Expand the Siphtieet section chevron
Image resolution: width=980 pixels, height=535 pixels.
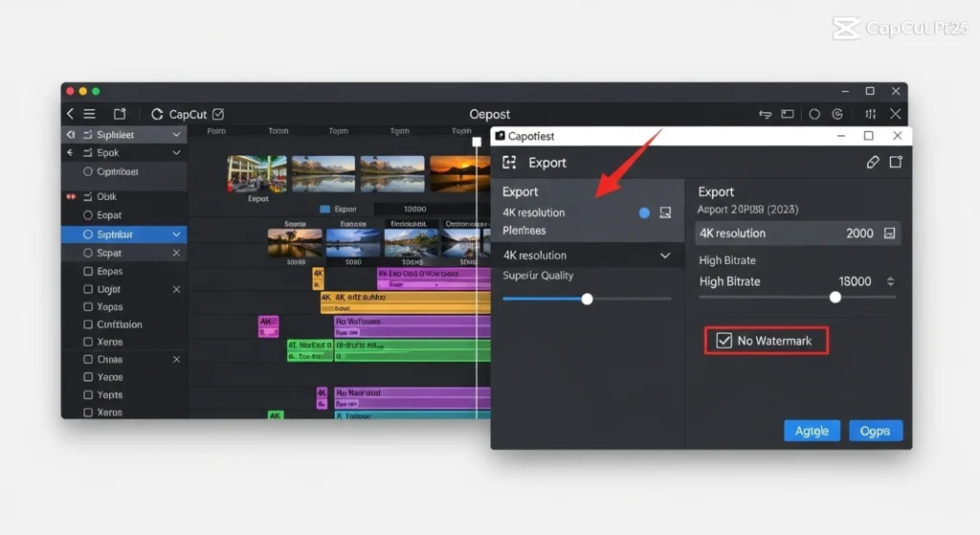[176, 134]
